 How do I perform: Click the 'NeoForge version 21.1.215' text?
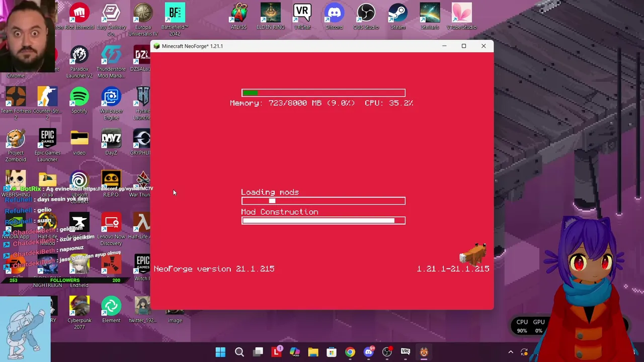(x=214, y=268)
